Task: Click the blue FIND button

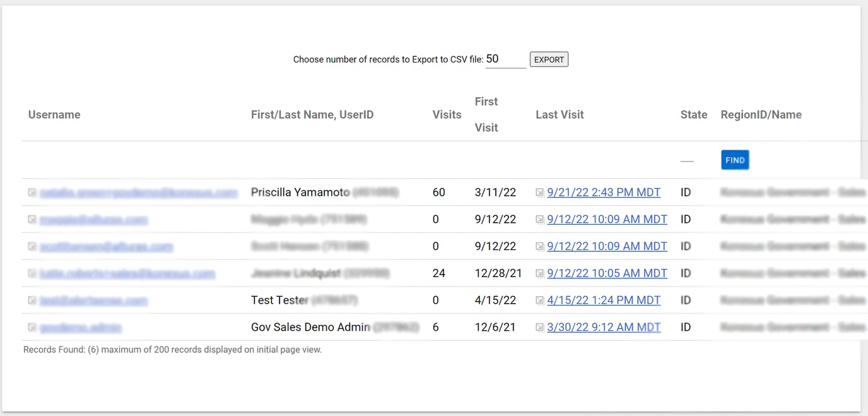Action: coord(734,160)
